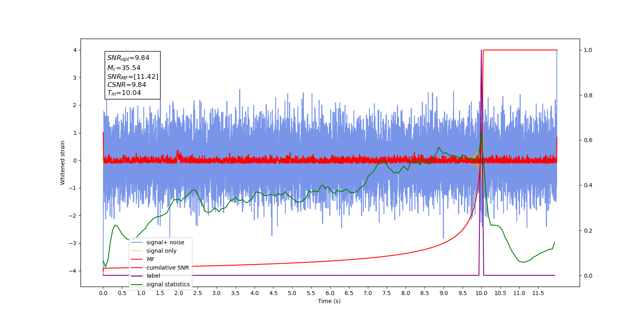This screenshot has height=322, width=644.
Task: Click the 'Whitened strain' y-axis label
Action: point(62,163)
